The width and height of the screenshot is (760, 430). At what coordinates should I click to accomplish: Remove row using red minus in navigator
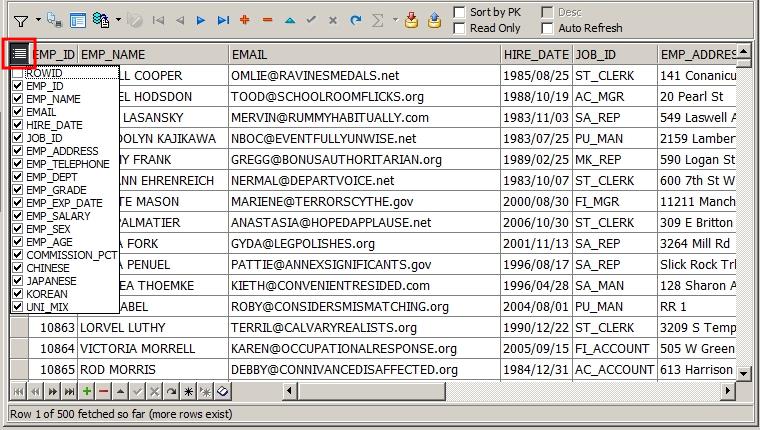pyautogui.click(x=104, y=391)
